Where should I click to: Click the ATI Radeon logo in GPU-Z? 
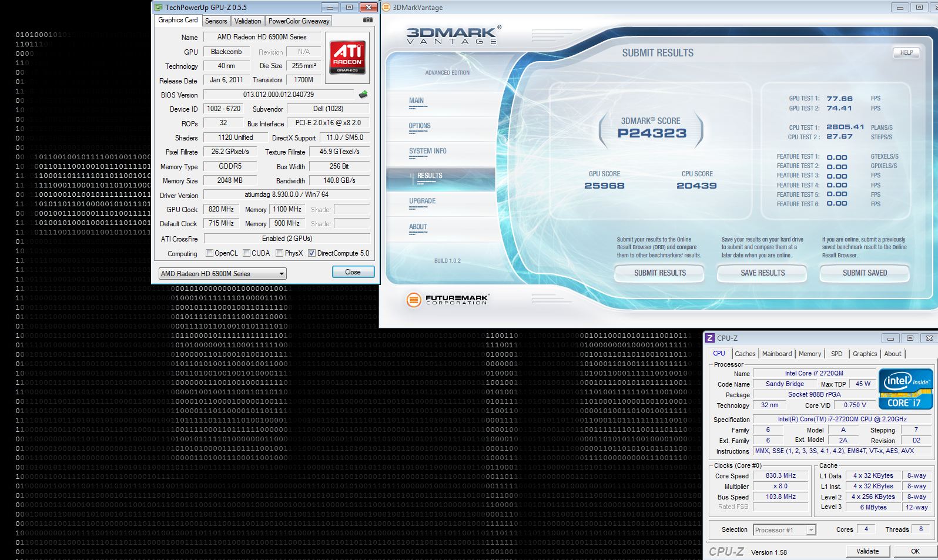tap(347, 57)
